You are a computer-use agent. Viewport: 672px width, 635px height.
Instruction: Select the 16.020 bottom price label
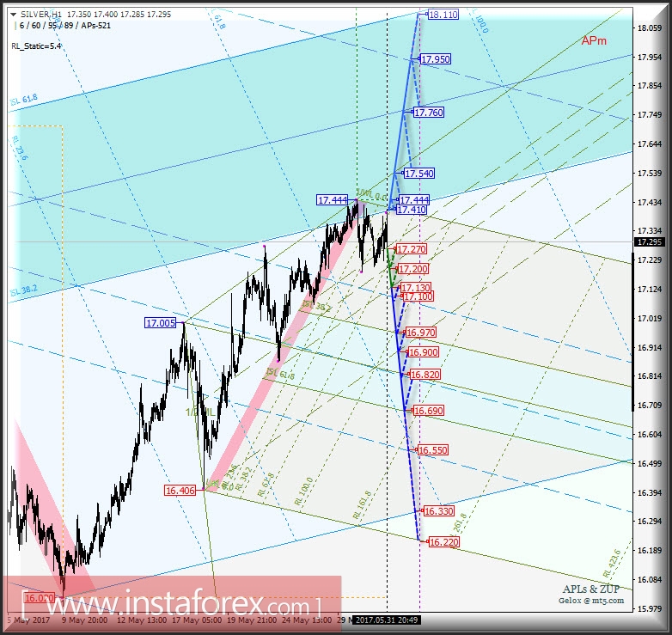39,598
